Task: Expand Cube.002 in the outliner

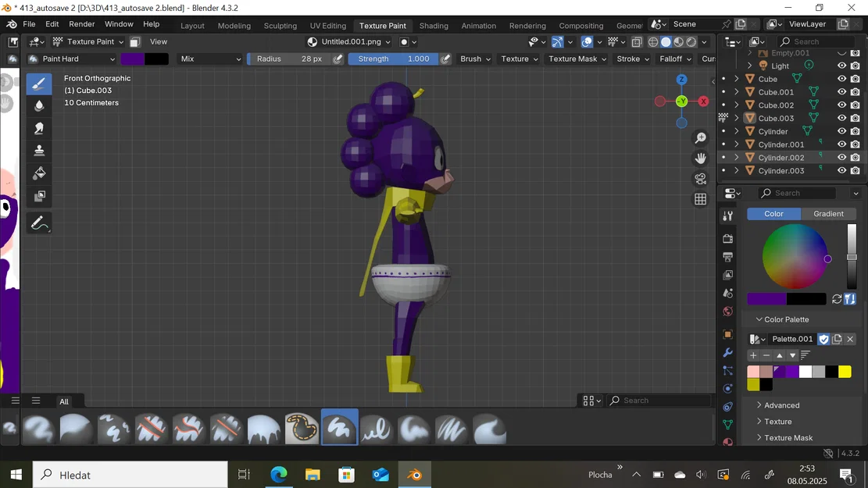Action: pos(736,105)
